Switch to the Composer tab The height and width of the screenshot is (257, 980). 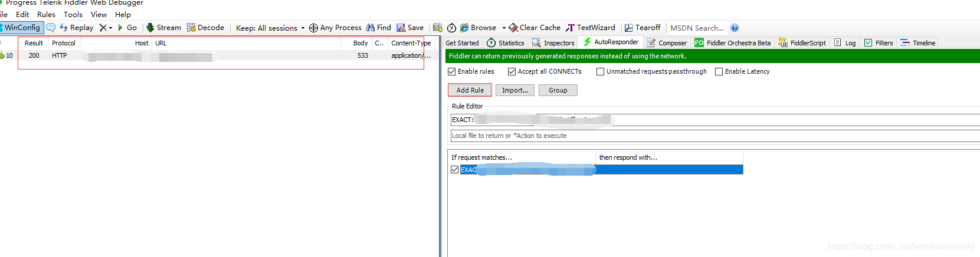(667, 42)
